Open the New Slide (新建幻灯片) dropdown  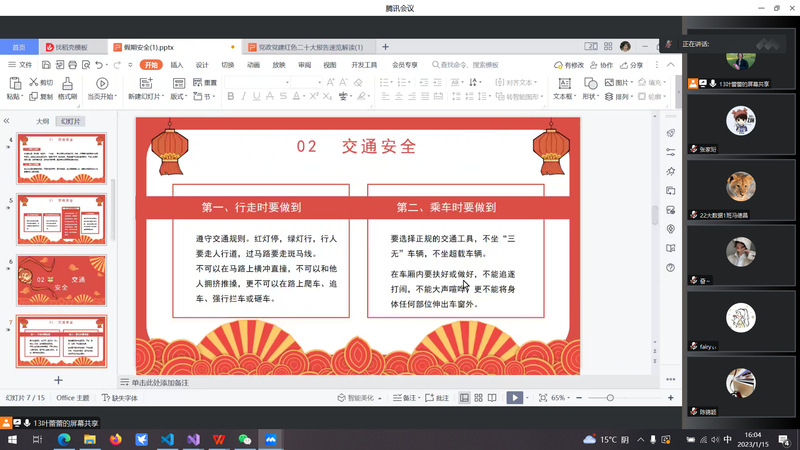point(146,96)
